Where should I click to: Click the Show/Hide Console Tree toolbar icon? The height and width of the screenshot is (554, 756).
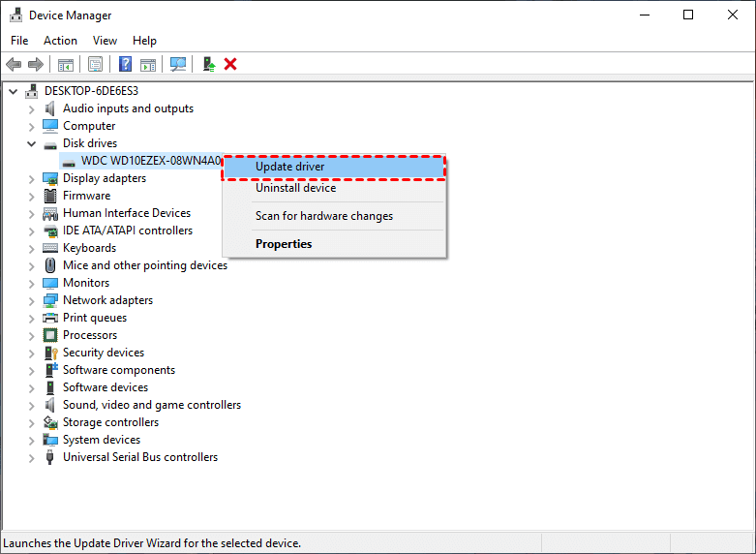pos(66,64)
